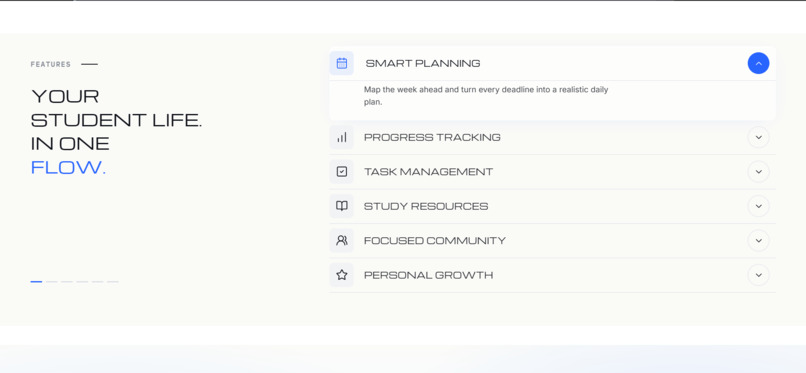Click the FEATURES section label
Image resolution: width=806 pixels, height=373 pixels.
tap(50, 64)
